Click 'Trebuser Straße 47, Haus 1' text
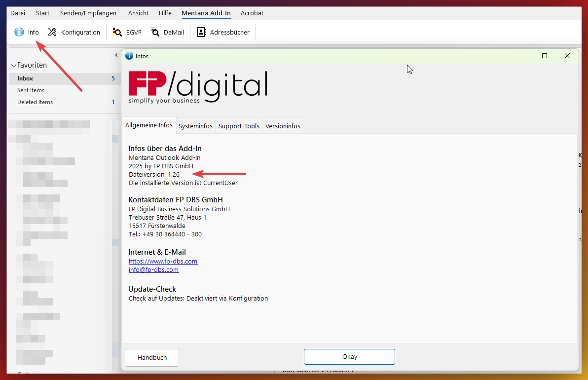Image resolution: width=588 pixels, height=380 pixels. click(168, 218)
